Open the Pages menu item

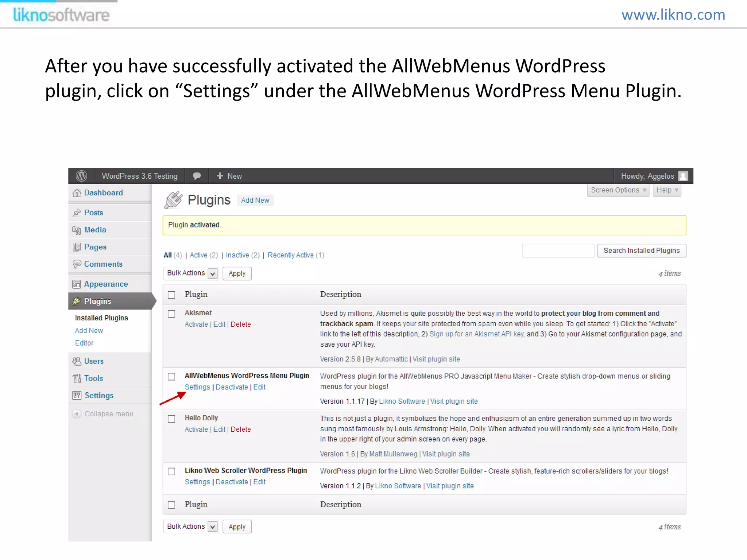coord(95,247)
